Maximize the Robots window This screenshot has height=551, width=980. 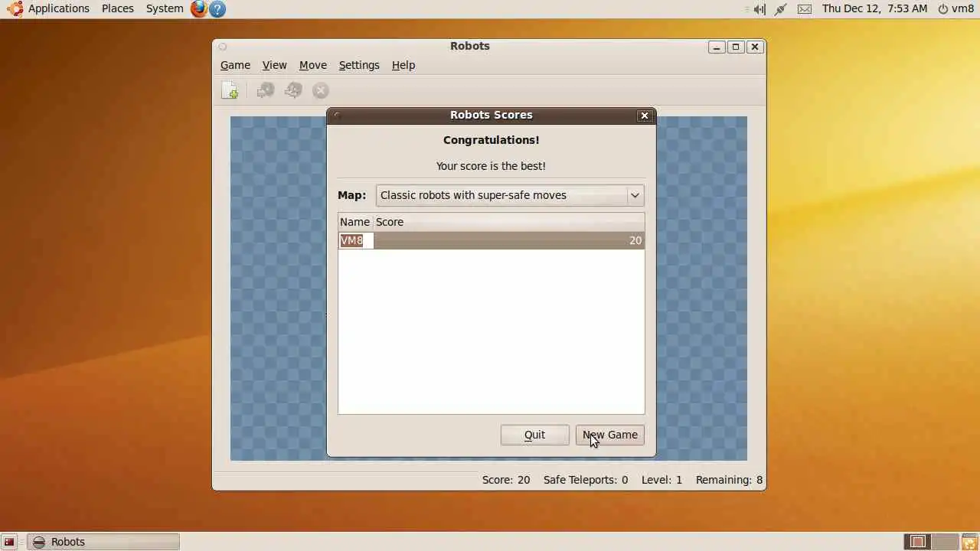click(736, 47)
